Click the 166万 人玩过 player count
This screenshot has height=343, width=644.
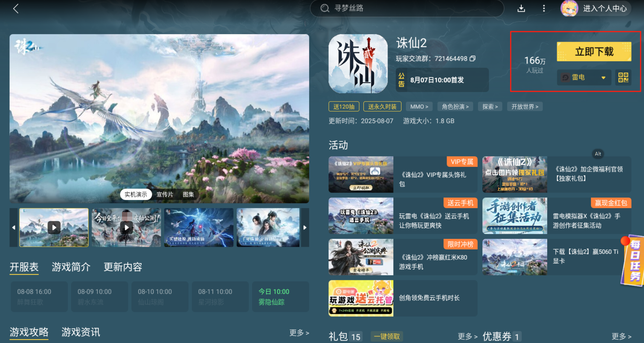tap(535, 65)
